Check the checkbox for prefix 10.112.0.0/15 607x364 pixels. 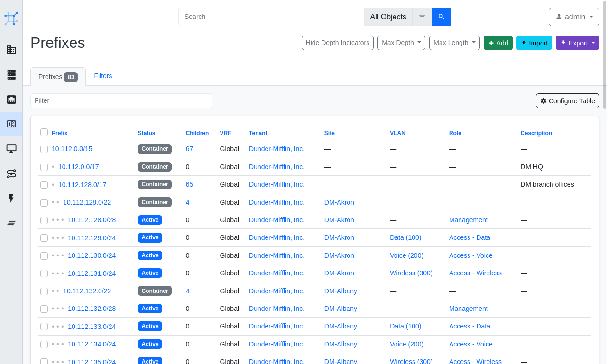44,149
